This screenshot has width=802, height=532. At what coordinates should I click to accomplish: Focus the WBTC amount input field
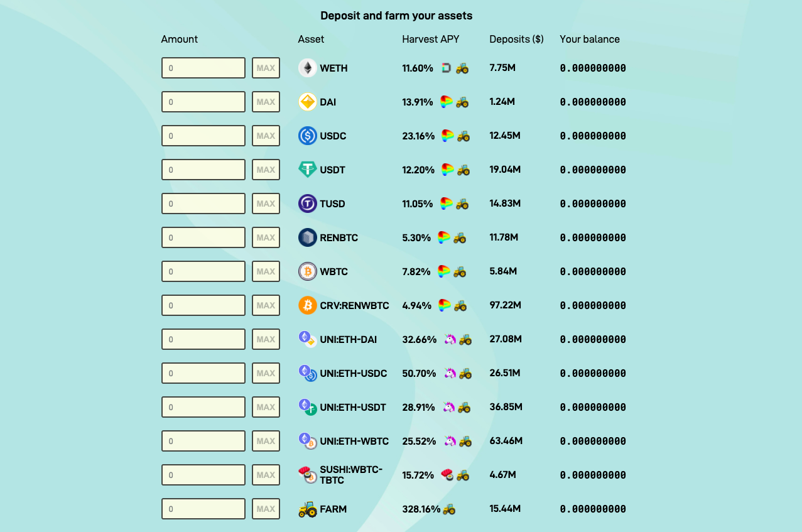coord(203,271)
